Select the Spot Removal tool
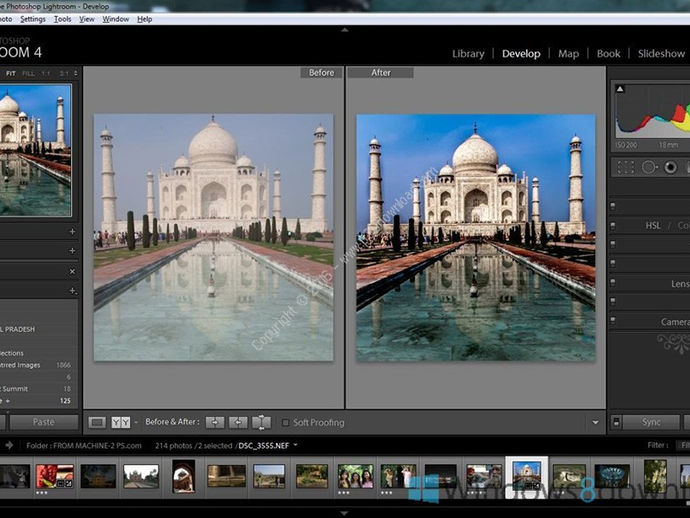Image resolution: width=690 pixels, height=518 pixels. click(650, 168)
